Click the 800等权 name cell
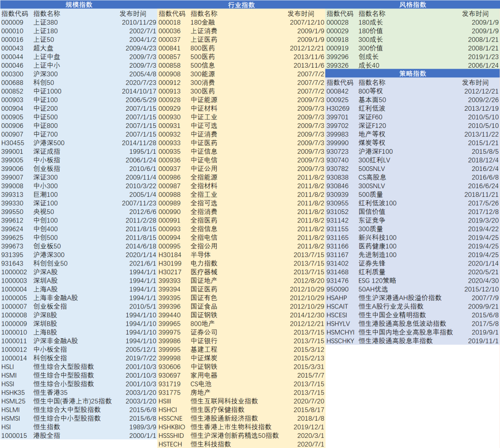The width and height of the screenshot is (500, 448). coord(370,91)
